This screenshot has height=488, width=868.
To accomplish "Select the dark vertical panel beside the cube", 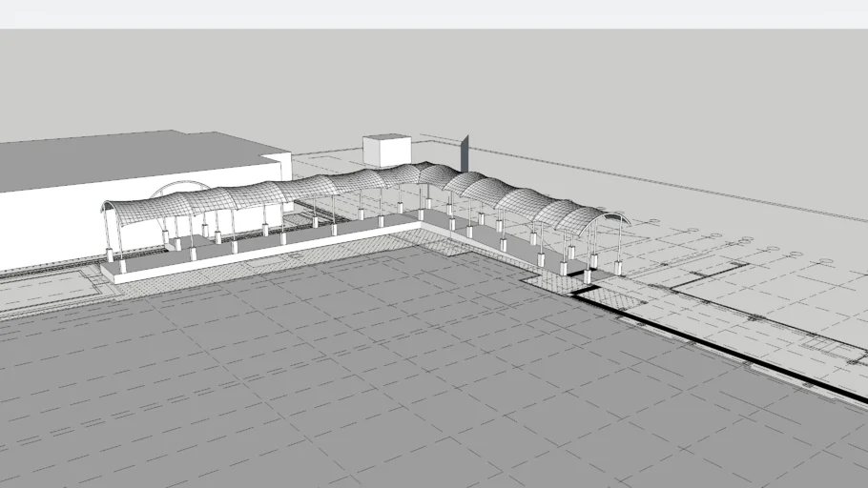I will 465,154.
